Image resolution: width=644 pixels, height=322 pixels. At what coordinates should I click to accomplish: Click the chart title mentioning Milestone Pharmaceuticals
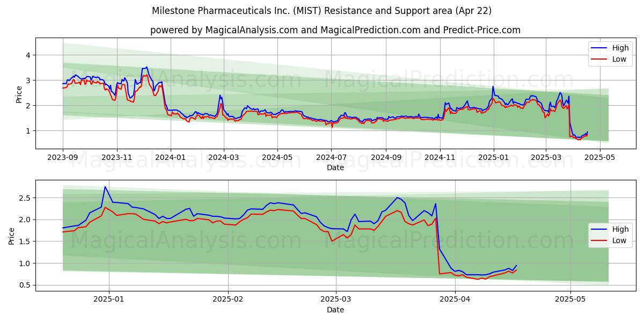click(x=321, y=11)
